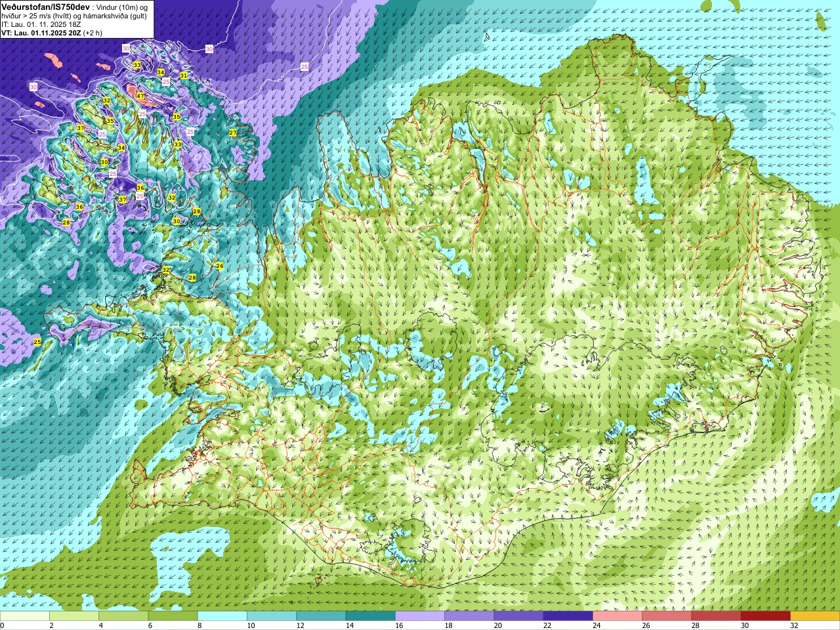Click the '24' legend scale label
Image resolution: width=840 pixels, height=630 pixels.
coord(597,625)
